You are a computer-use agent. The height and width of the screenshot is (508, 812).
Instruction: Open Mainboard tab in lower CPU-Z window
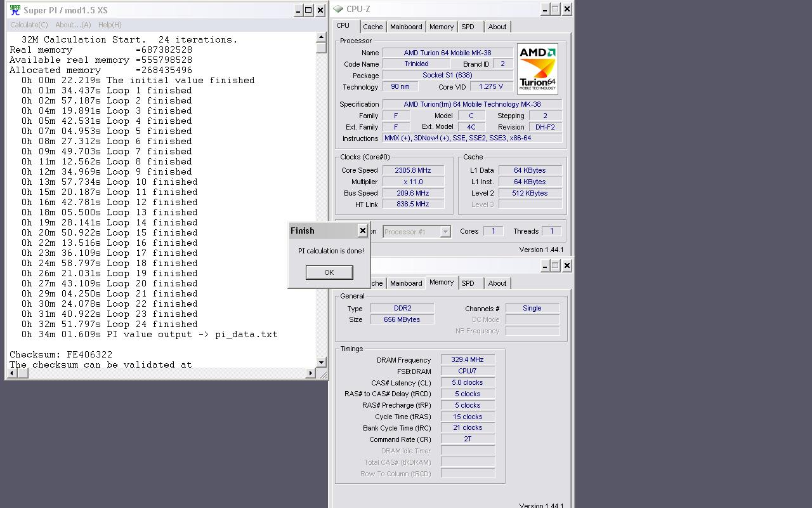point(406,283)
